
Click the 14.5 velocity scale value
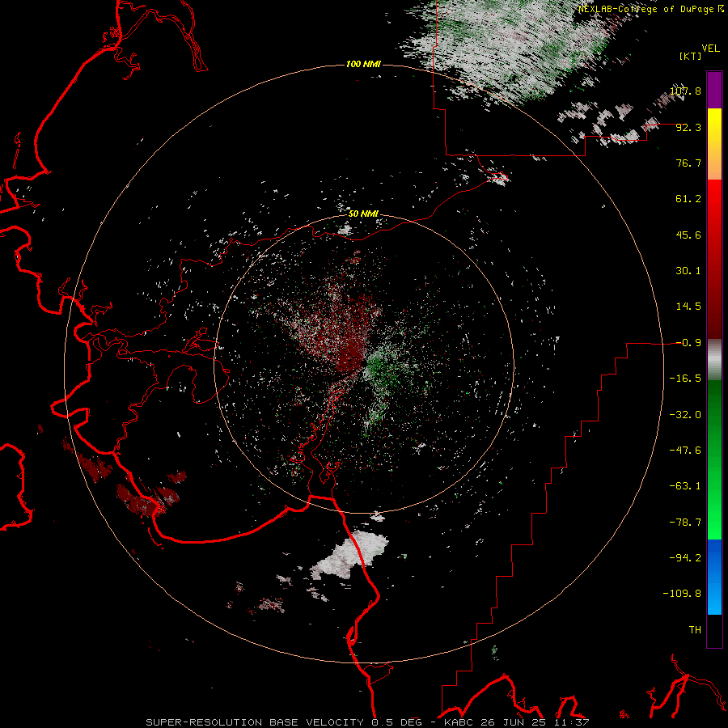click(x=688, y=307)
